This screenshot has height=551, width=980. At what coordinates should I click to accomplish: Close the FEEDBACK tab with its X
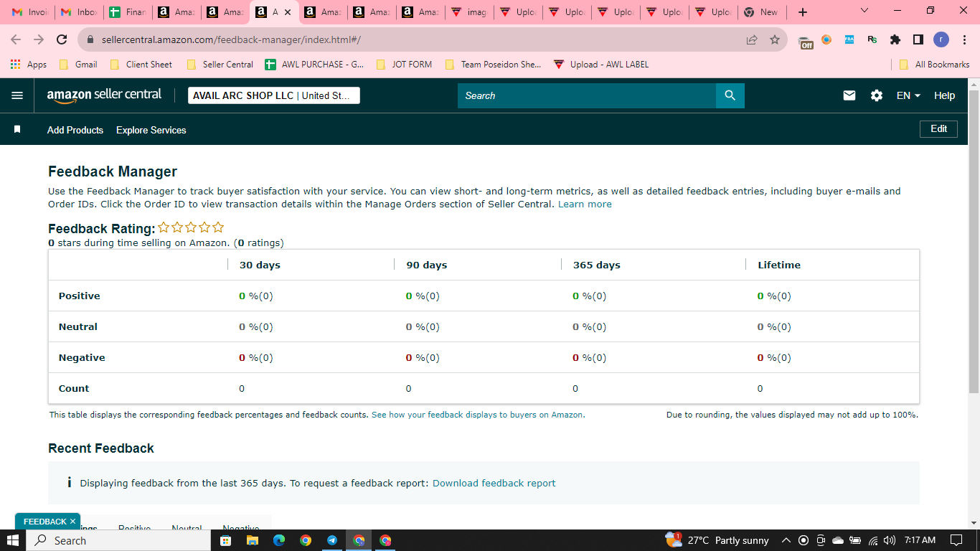pos(72,522)
